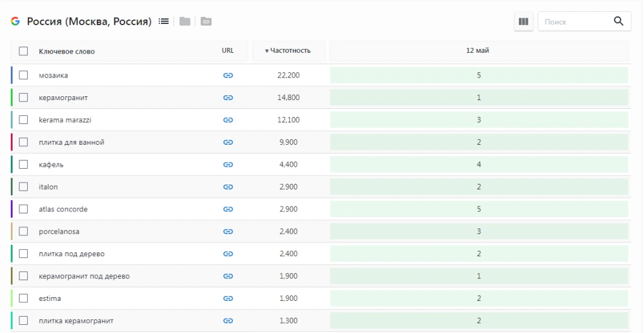Image resolution: width=644 pixels, height=333 pixels.
Task: Check the box for керамогранит
Action: pos(23,98)
